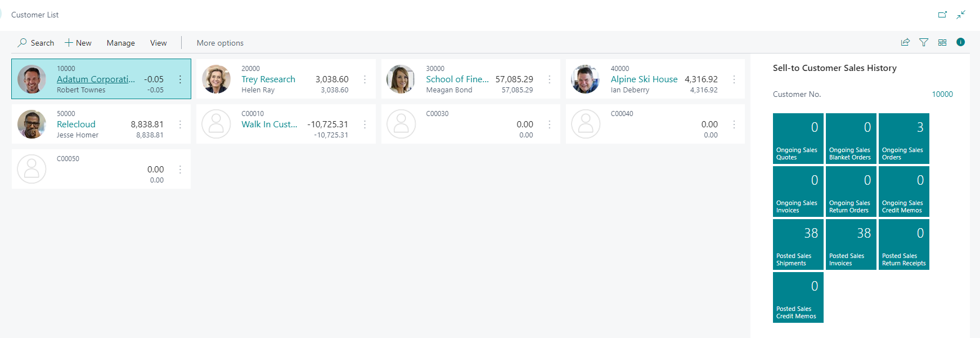Open the View menu

tap(158, 43)
